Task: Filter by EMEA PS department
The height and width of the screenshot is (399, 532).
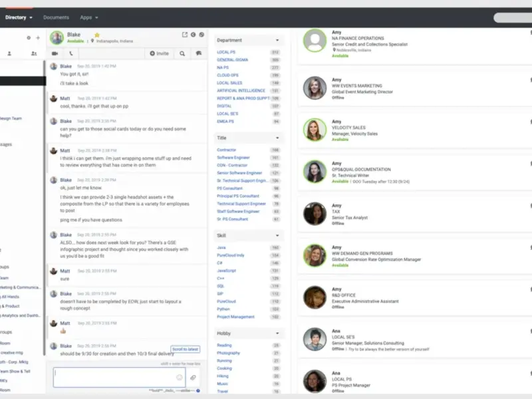Action: [x=225, y=122]
